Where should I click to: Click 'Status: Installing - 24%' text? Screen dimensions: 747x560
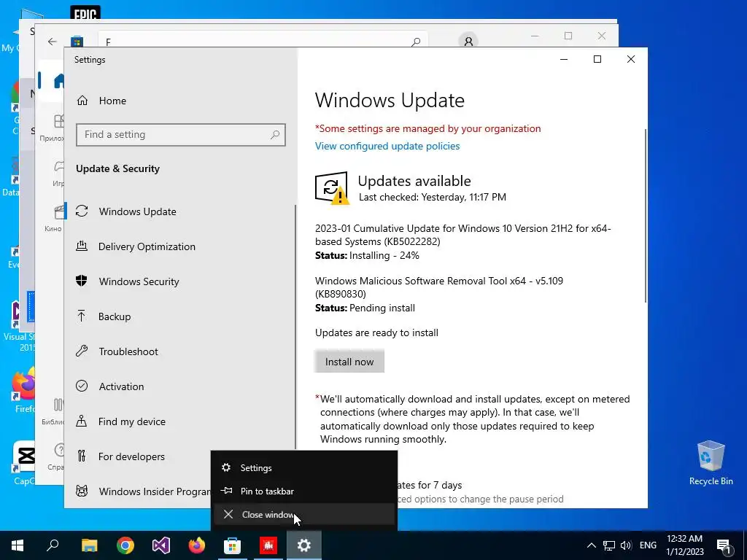coord(367,256)
